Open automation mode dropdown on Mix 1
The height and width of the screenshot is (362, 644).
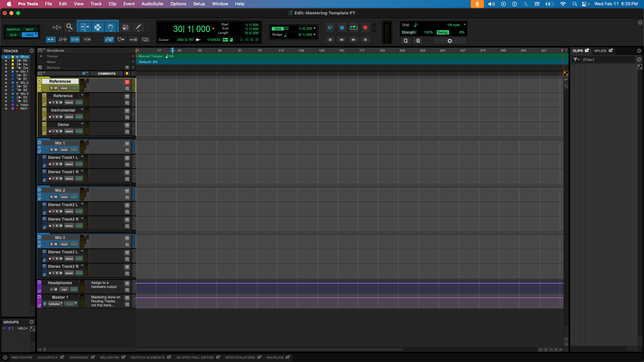point(73,150)
